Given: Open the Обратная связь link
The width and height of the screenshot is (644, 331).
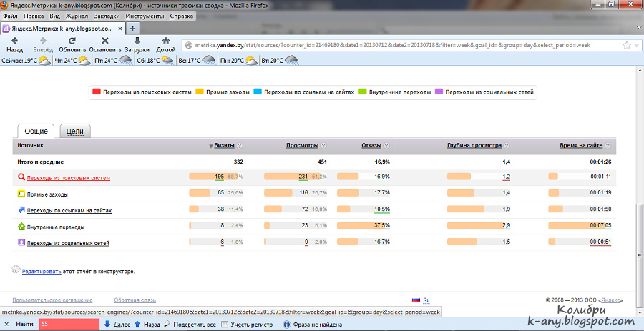Looking at the screenshot, I should (135, 300).
